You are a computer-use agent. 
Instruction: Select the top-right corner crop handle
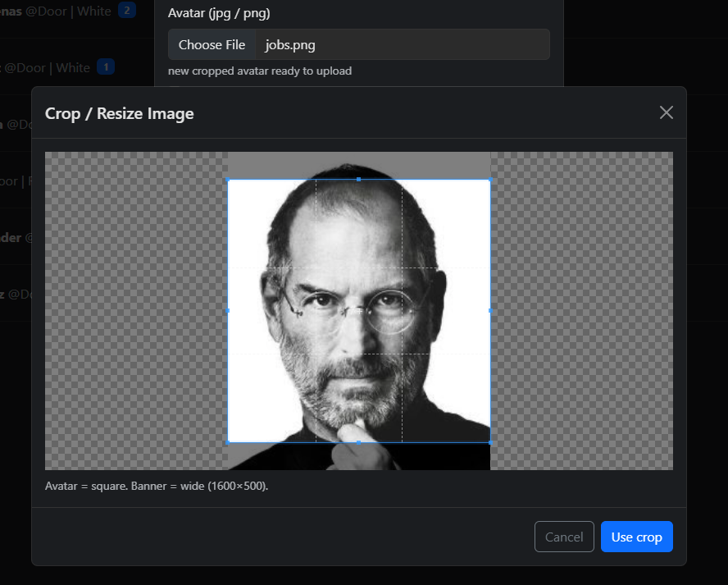point(490,180)
